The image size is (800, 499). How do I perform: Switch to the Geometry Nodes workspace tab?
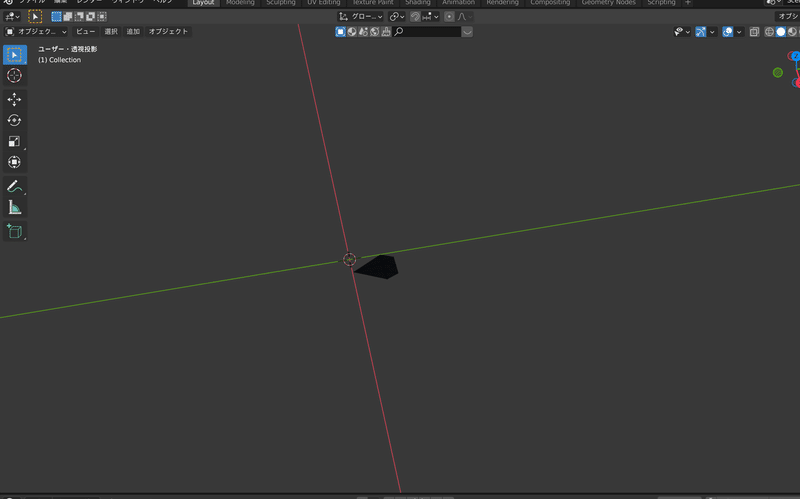[x=609, y=3]
